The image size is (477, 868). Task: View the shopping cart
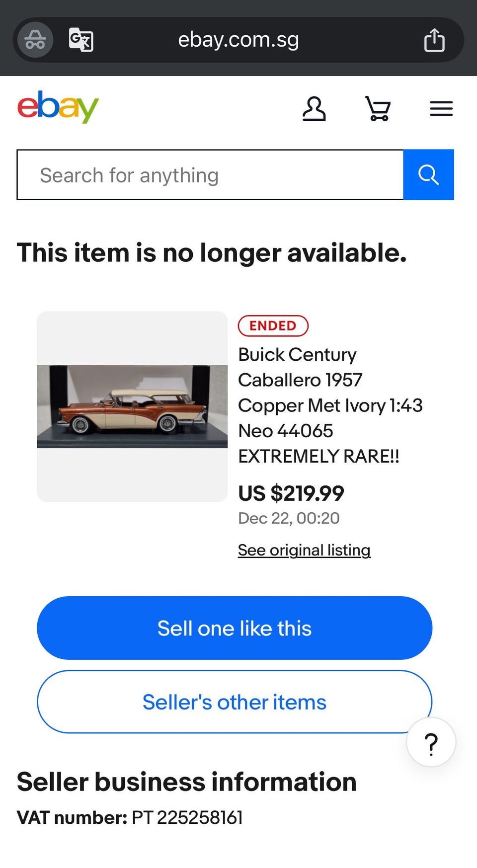tap(378, 109)
